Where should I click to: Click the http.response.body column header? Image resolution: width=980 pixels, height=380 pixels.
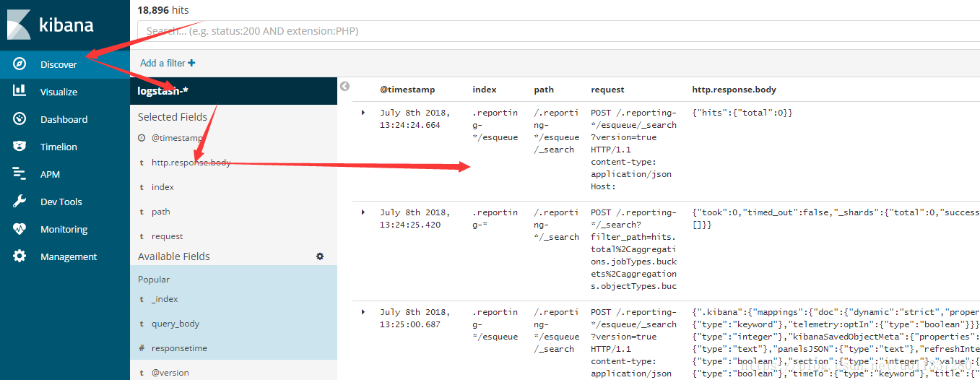click(x=734, y=90)
